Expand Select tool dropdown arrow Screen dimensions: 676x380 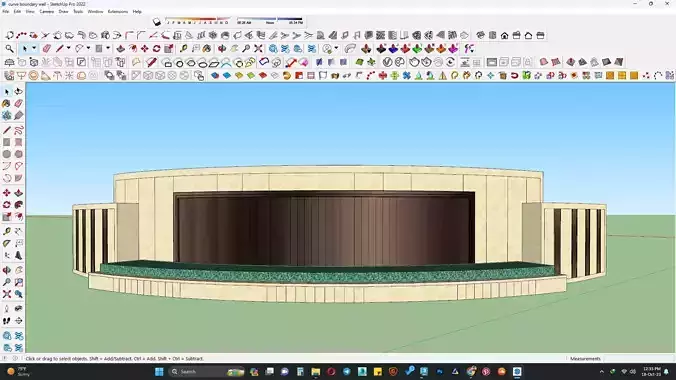click(x=34, y=49)
